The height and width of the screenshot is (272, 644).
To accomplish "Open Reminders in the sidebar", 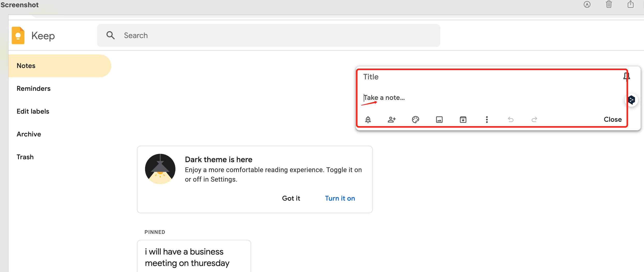I will [34, 88].
